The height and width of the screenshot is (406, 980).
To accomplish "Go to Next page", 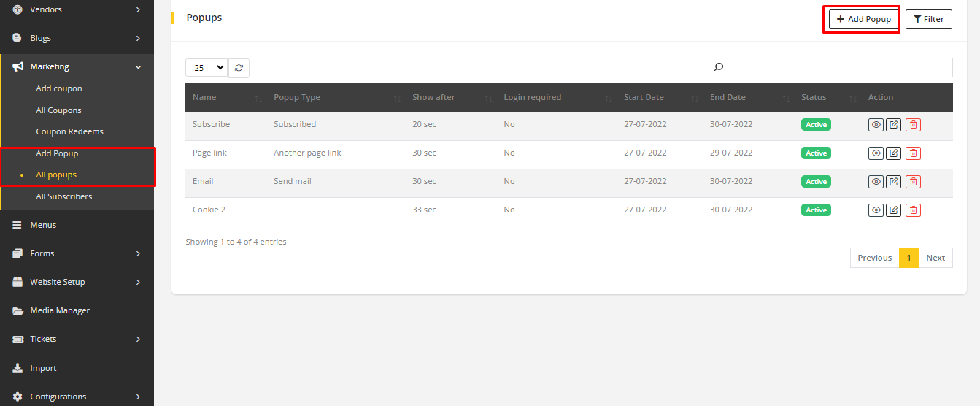I will 935,258.
